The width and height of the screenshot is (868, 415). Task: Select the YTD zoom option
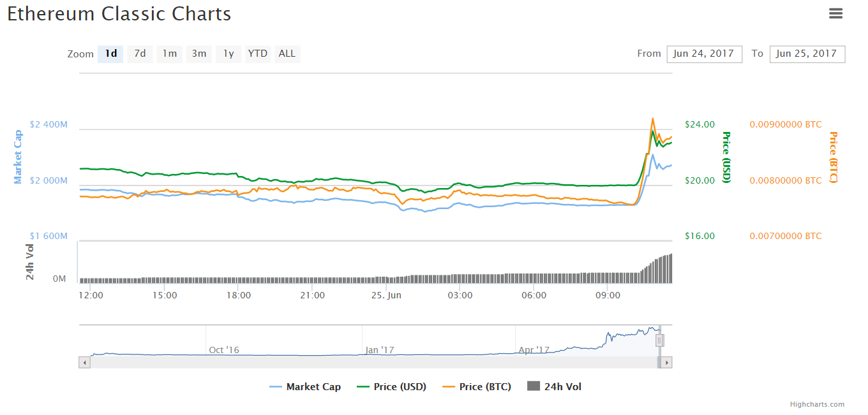257,54
